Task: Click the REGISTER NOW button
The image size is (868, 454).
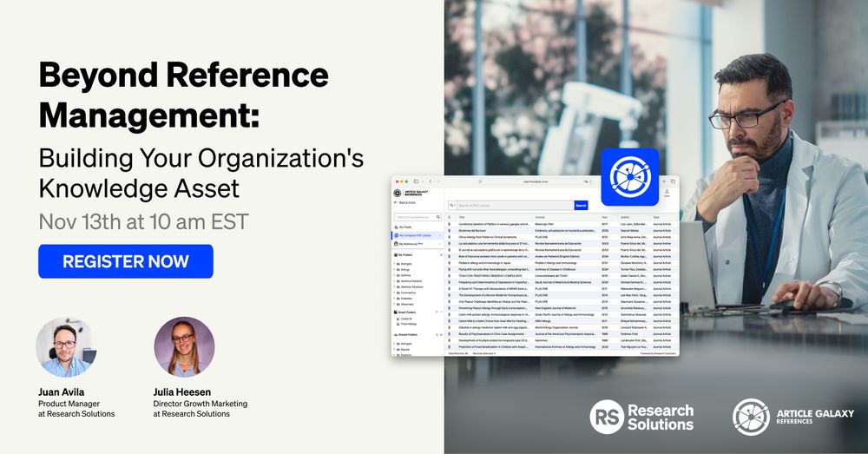Action: click(x=126, y=261)
